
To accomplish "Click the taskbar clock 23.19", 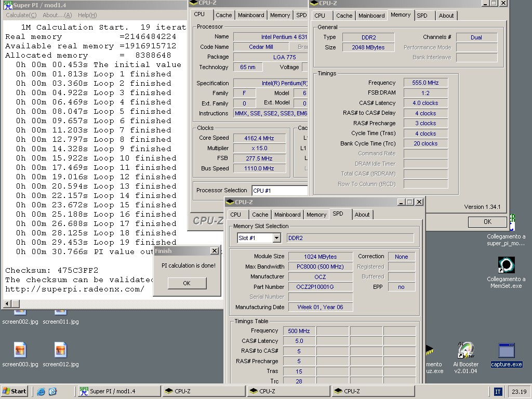I will pyautogui.click(x=519, y=392).
